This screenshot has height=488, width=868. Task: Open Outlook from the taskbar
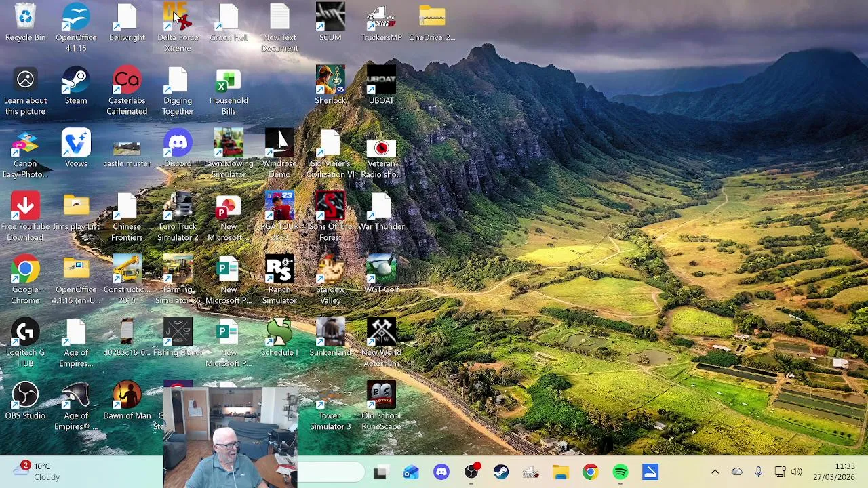411,472
